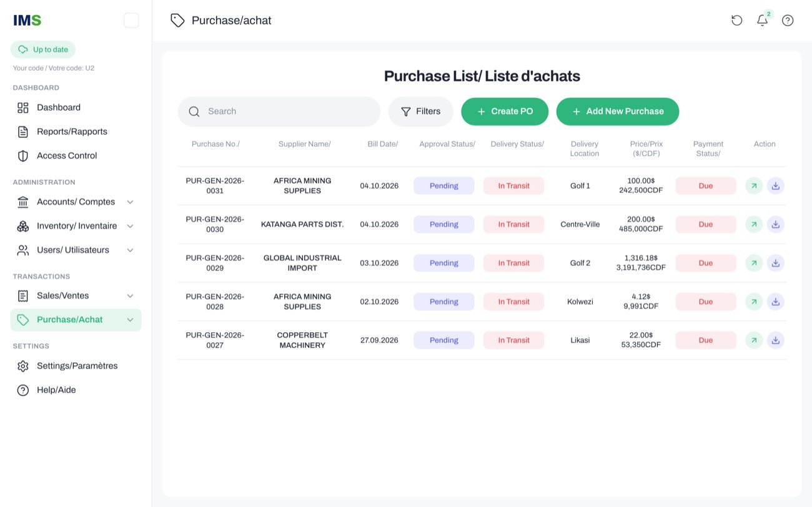812x507 pixels.
Task: Toggle the sidebar collapse square button
Action: 131,21
